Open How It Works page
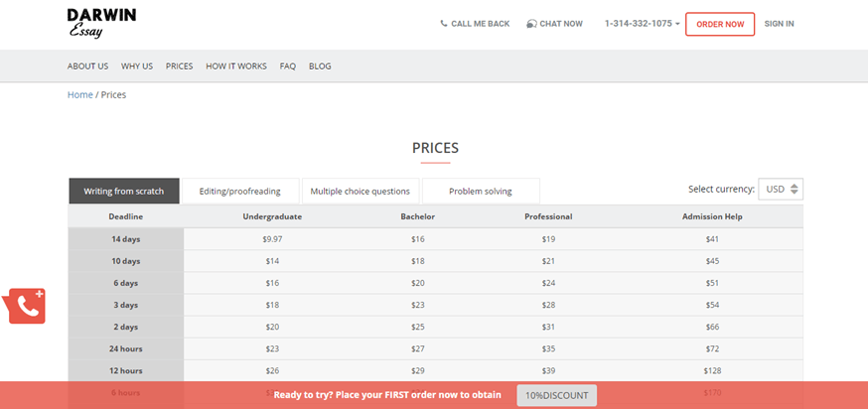868x409 pixels. pyautogui.click(x=236, y=66)
